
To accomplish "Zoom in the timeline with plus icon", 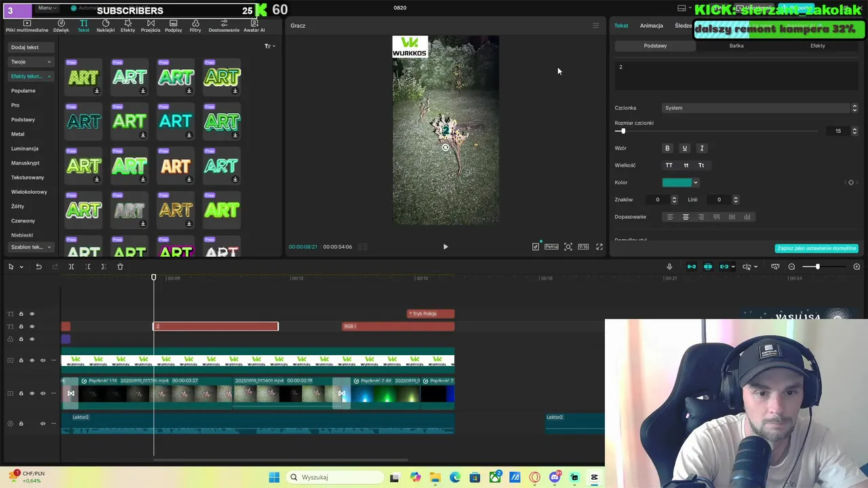I will 856,266.
